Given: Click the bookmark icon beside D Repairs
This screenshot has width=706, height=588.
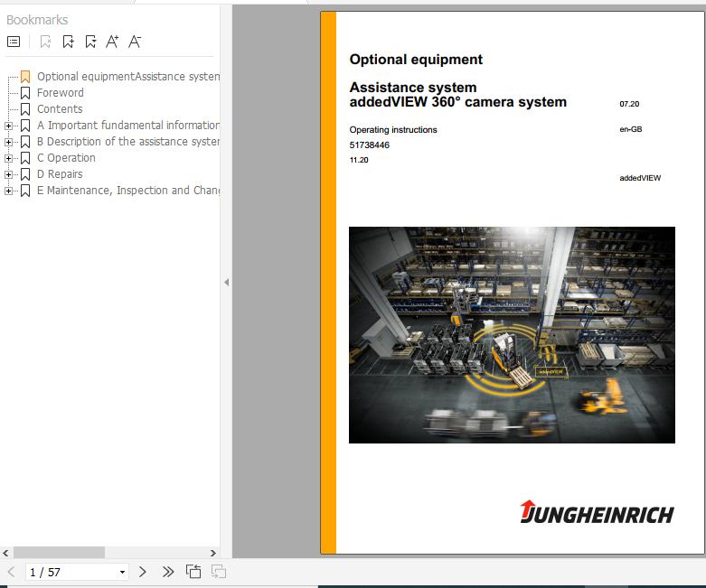Looking at the screenshot, I should tap(25, 174).
